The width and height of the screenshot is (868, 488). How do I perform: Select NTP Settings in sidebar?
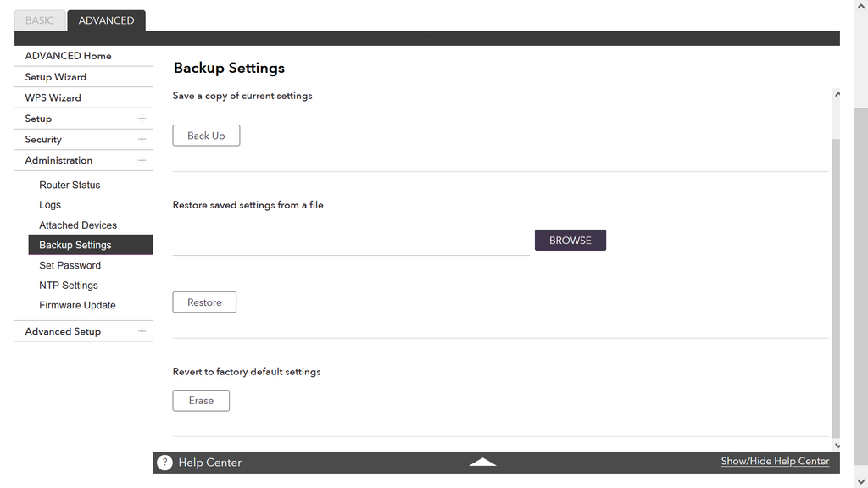pos(69,286)
